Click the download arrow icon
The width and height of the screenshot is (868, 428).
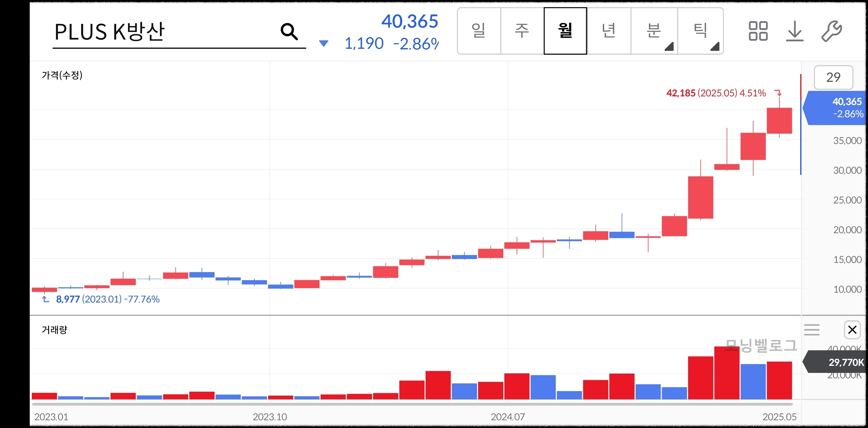point(795,31)
